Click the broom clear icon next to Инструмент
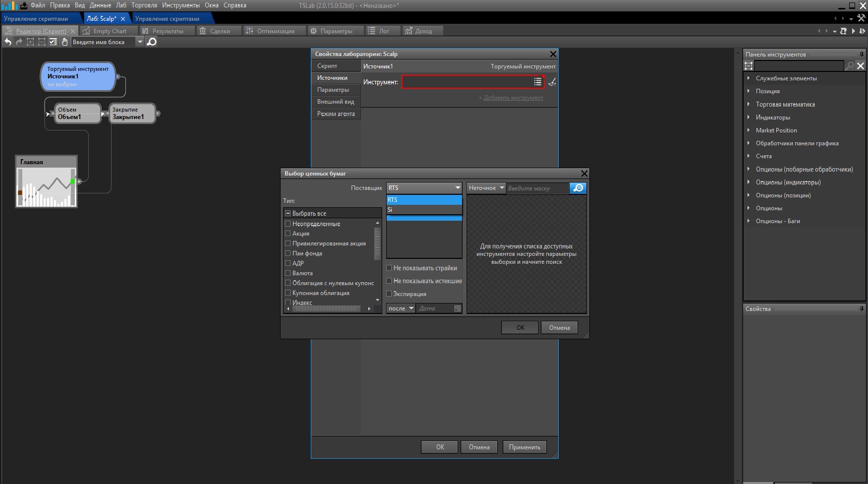 click(552, 82)
